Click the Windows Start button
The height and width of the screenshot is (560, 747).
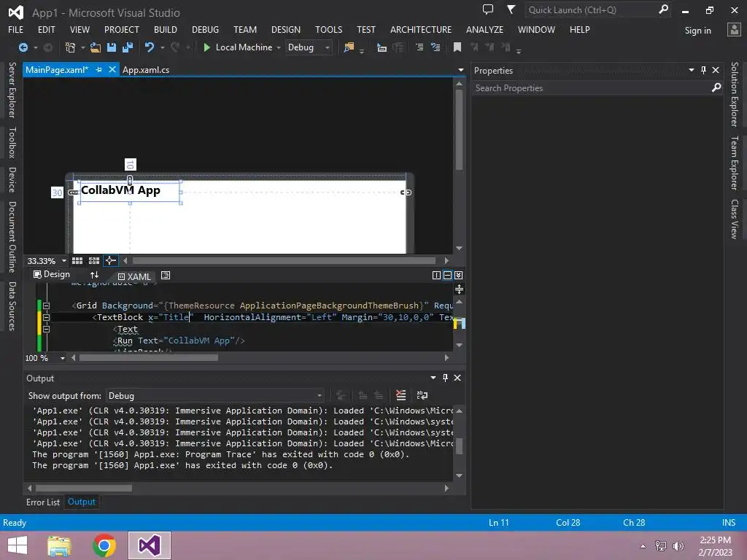pos(18,545)
